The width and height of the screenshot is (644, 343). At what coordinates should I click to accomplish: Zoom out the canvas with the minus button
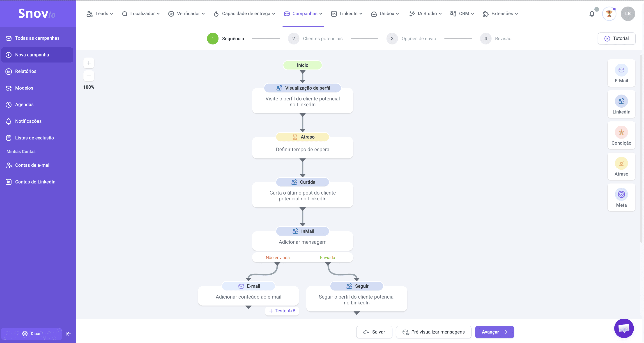[x=89, y=76]
